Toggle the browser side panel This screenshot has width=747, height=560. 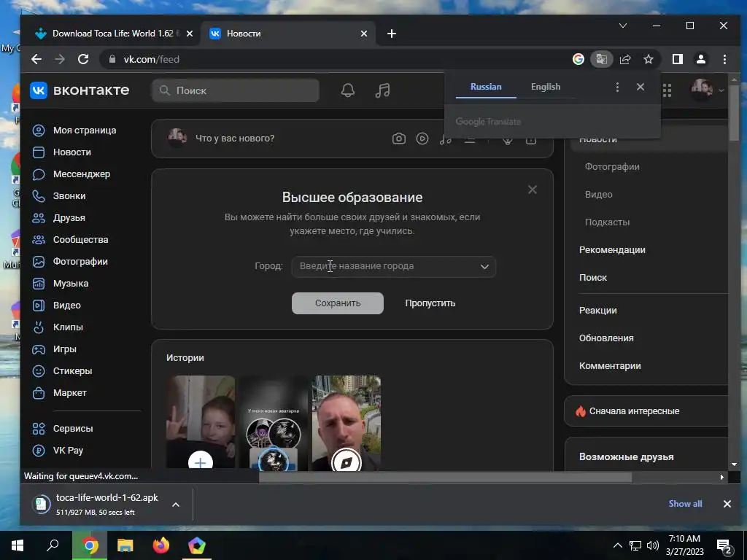(678, 59)
